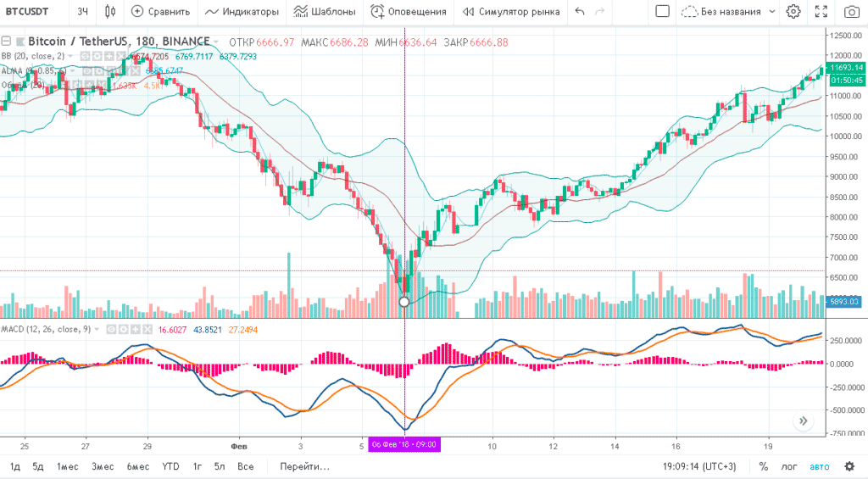Open chart settings gear in top toolbar
Screen dimensions: 868x479
793,12
